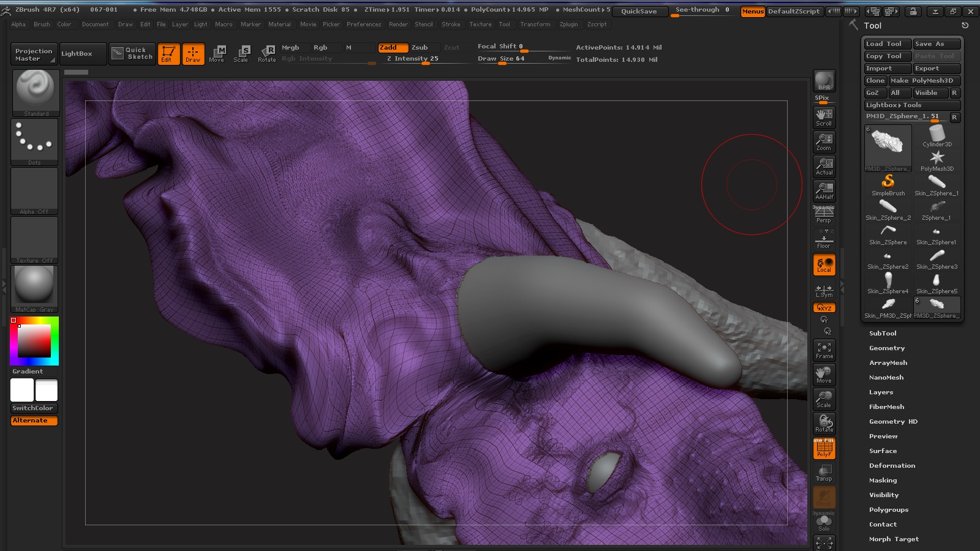Pick a color in the color picker
The width and height of the screenshot is (980, 551).
pos(34,341)
